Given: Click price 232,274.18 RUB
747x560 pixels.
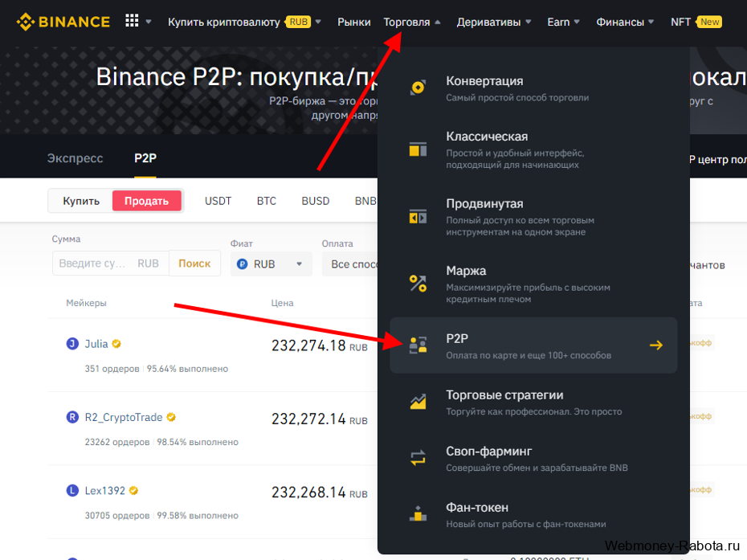Looking at the screenshot, I should pos(319,345).
